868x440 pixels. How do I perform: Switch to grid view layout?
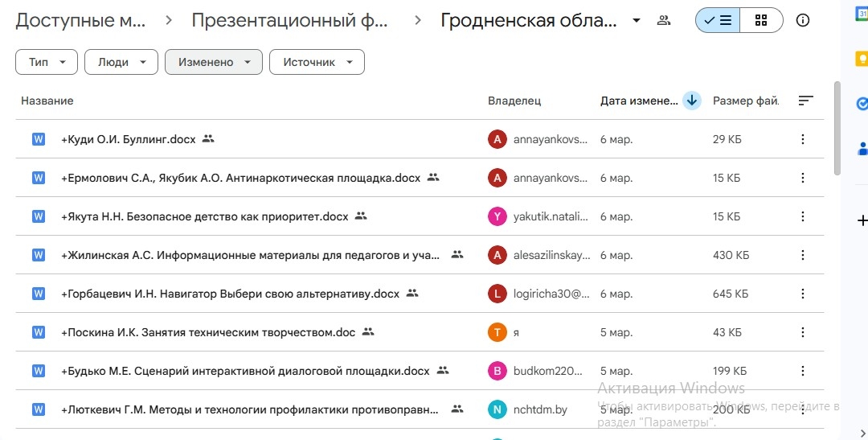(x=760, y=21)
